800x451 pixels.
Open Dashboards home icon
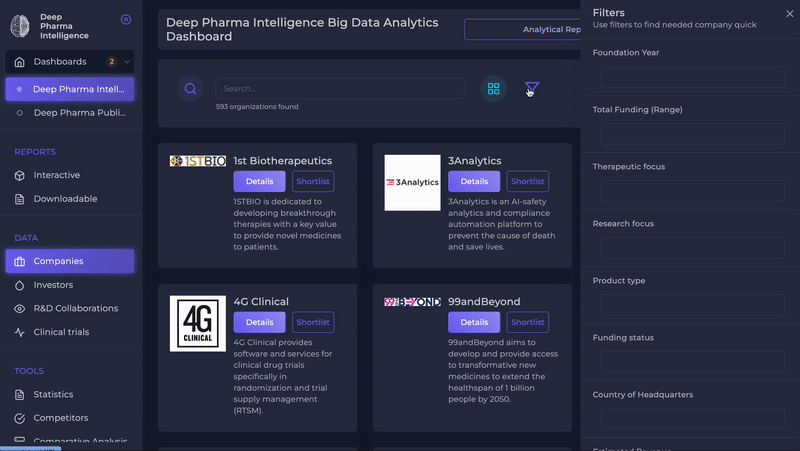19,62
